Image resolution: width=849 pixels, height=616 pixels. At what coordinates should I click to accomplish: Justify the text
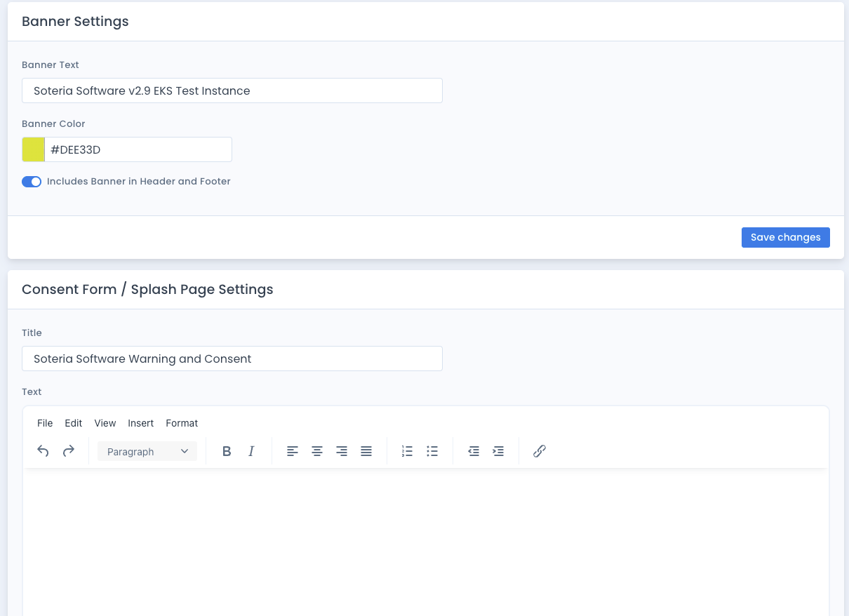pyautogui.click(x=366, y=451)
